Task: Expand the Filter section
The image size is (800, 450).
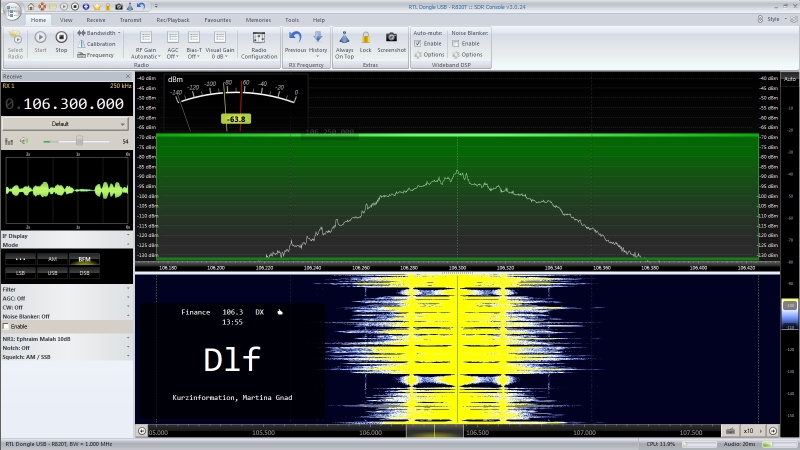Action: pyautogui.click(x=67, y=289)
